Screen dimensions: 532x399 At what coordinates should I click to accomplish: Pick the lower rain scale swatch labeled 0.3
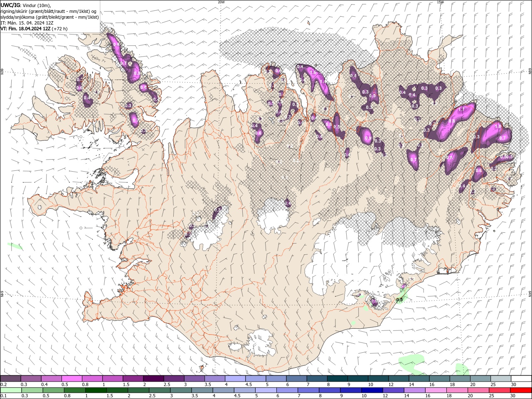(32, 390)
